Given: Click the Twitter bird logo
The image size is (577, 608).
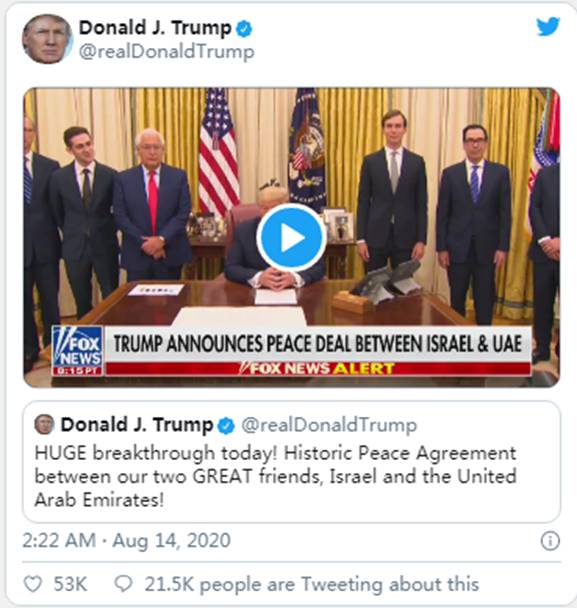Looking at the screenshot, I should [548, 26].
